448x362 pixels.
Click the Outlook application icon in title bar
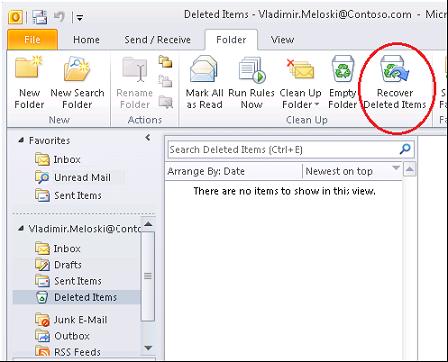pyautogui.click(x=15, y=17)
